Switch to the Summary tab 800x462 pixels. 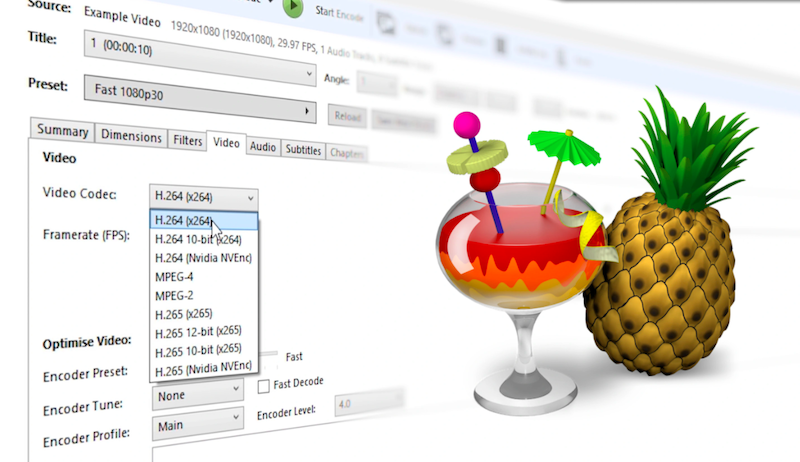(x=62, y=131)
